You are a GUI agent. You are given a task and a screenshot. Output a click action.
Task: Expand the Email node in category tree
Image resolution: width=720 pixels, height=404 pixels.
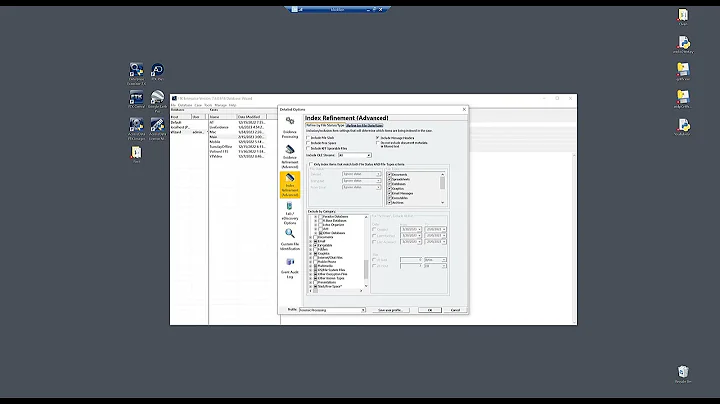(x=310, y=241)
